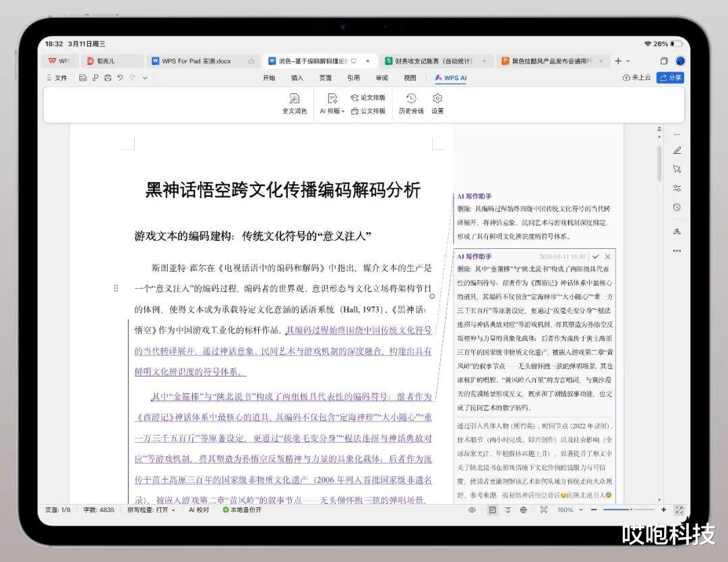The width and height of the screenshot is (728, 562).
Task: Click the blue 分享 share button
Action: pos(670,78)
